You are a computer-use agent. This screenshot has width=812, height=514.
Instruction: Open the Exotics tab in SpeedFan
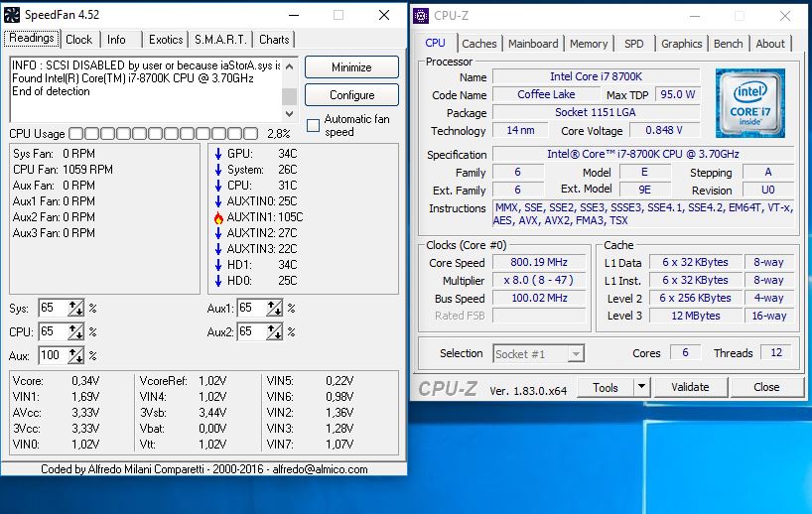(x=166, y=40)
